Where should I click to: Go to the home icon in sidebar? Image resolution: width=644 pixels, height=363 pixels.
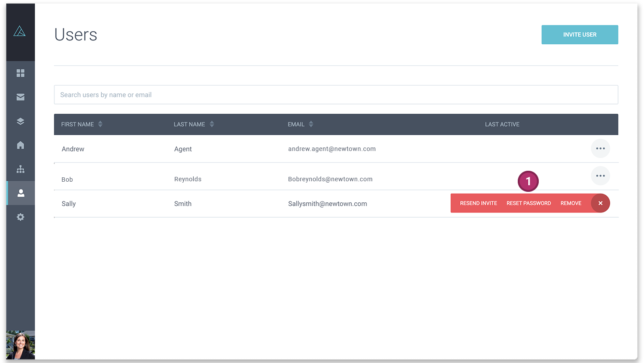point(20,145)
